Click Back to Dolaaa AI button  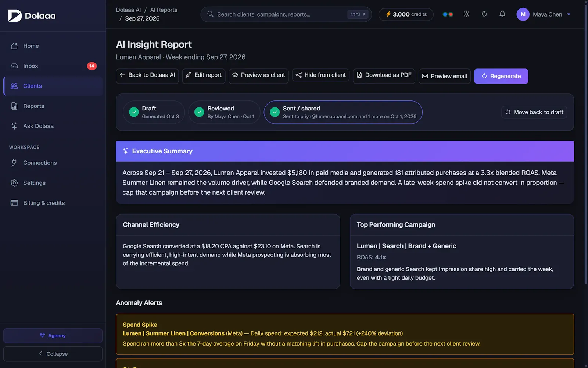point(147,76)
